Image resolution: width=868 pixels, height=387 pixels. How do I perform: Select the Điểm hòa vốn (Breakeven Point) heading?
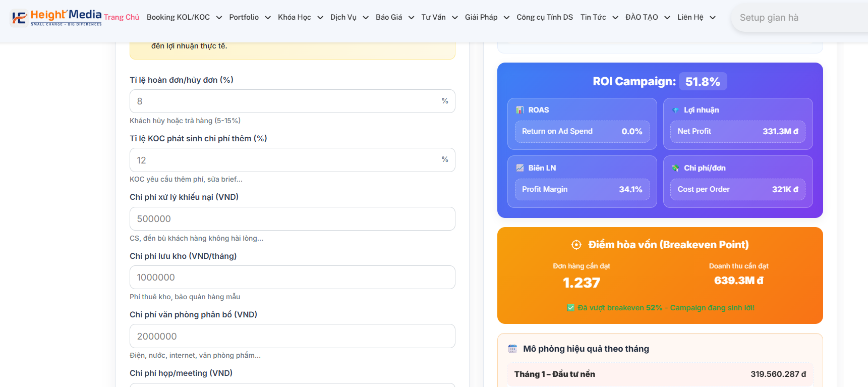pyautogui.click(x=668, y=245)
